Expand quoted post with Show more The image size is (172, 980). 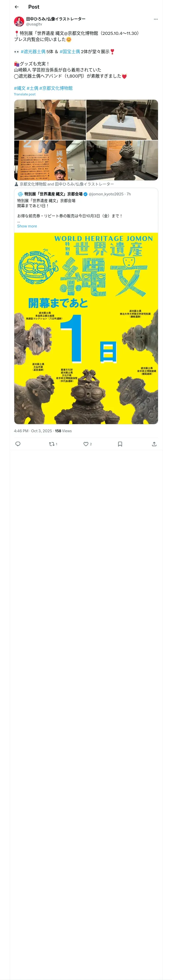tap(27, 226)
